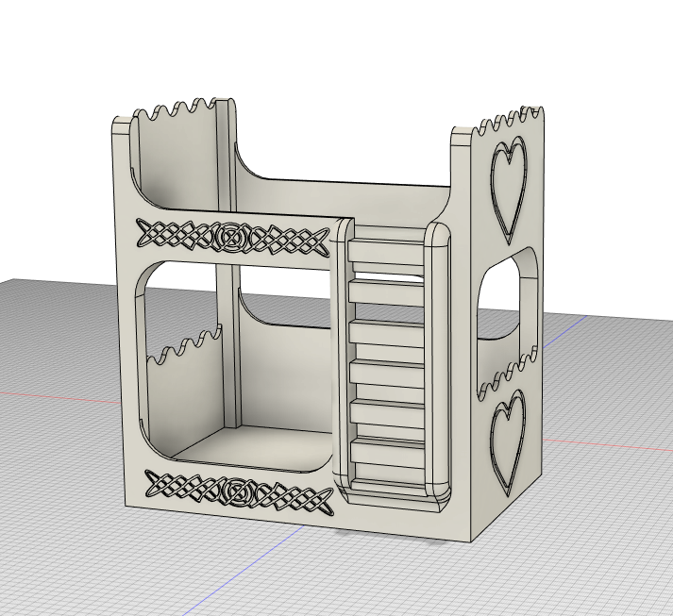Click the lower Celtic knot ornament on base
Screen dimensions: 673x616
(x=240, y=491)
